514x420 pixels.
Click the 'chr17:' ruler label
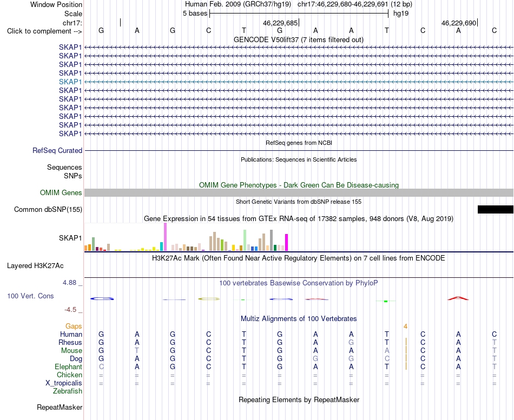coord(72,23)
